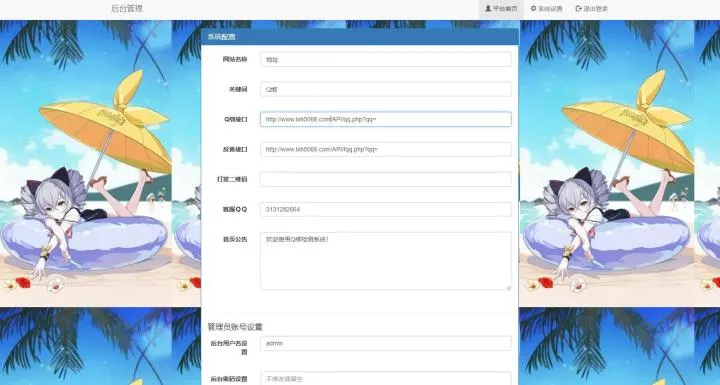Click inside the 首页公告 text area

(385, 261)
